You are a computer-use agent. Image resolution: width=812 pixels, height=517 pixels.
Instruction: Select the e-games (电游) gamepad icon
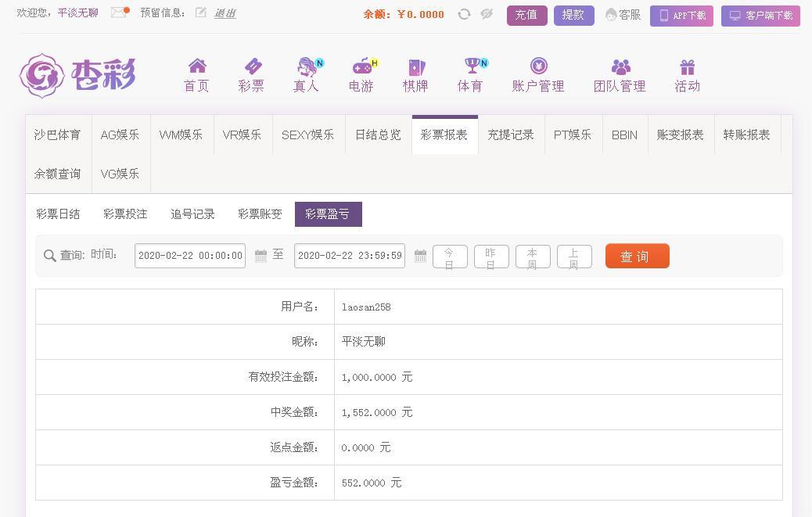tap(361, 66)
